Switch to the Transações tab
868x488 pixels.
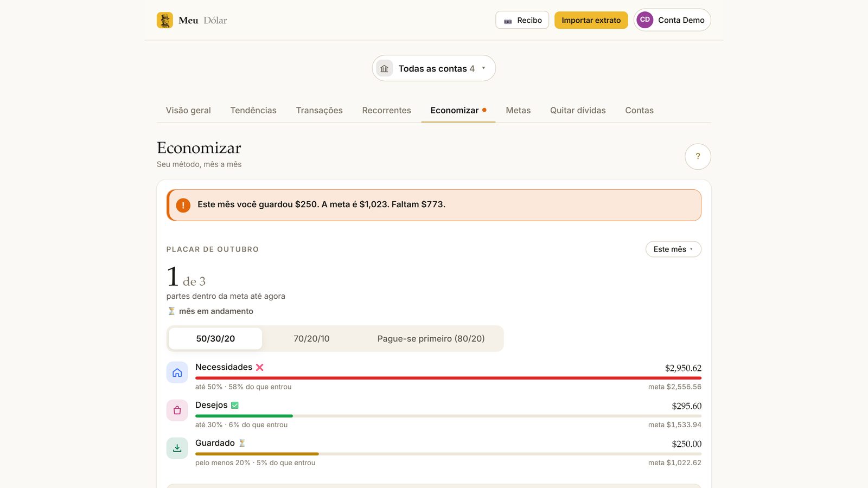click(x=320, y=110)
